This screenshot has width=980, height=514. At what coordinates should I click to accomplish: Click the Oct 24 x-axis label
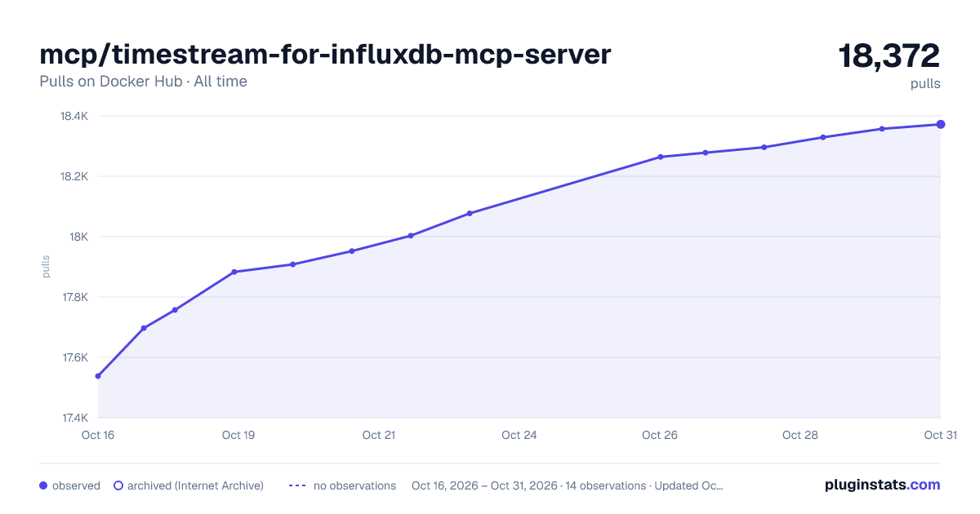pos(519,435)
